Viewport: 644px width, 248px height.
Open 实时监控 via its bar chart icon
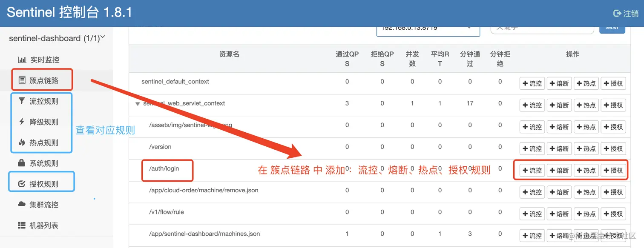[x=22, y=60]
